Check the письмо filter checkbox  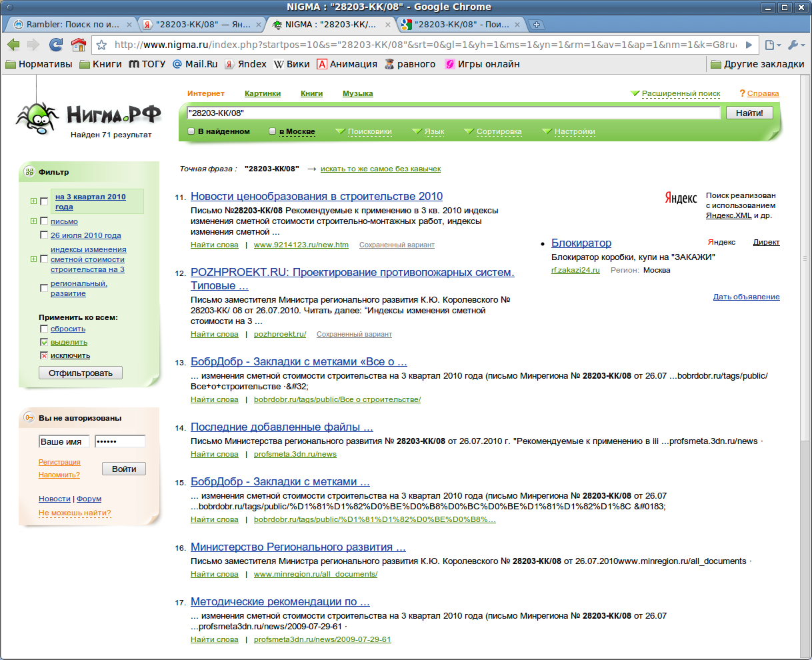pyautogui.click(x=44, y=221)
